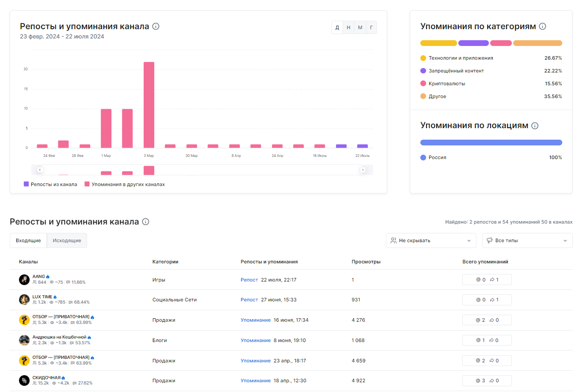Switch chart to day view (Д)
This screenshot has width=583, height=392.
[x=337, y=27]
